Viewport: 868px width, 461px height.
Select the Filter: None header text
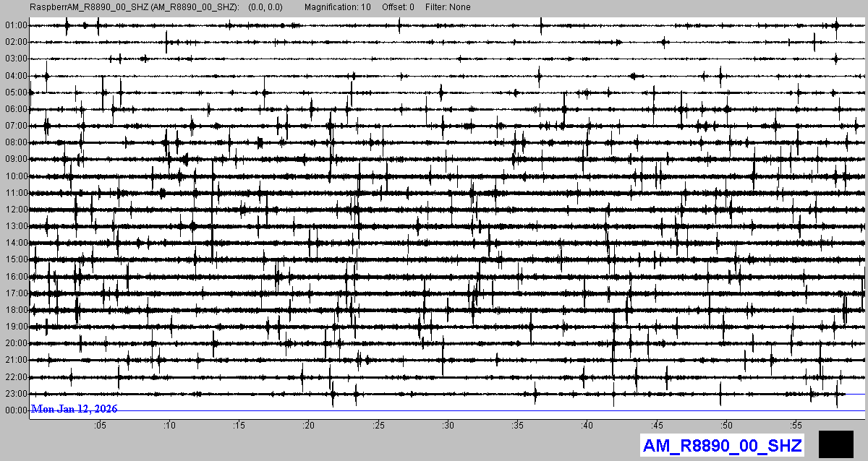(448, 7)
